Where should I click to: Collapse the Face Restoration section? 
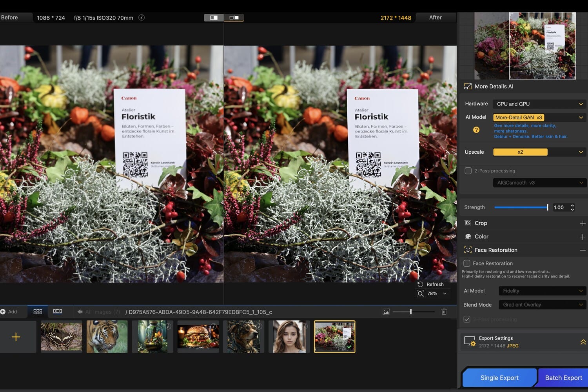coord(583,250)
